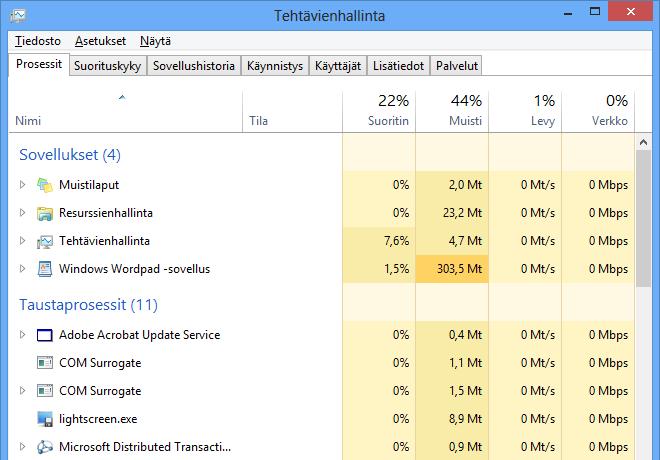Expand the Windows Wordpad -sovellus entry

(22, 269)
